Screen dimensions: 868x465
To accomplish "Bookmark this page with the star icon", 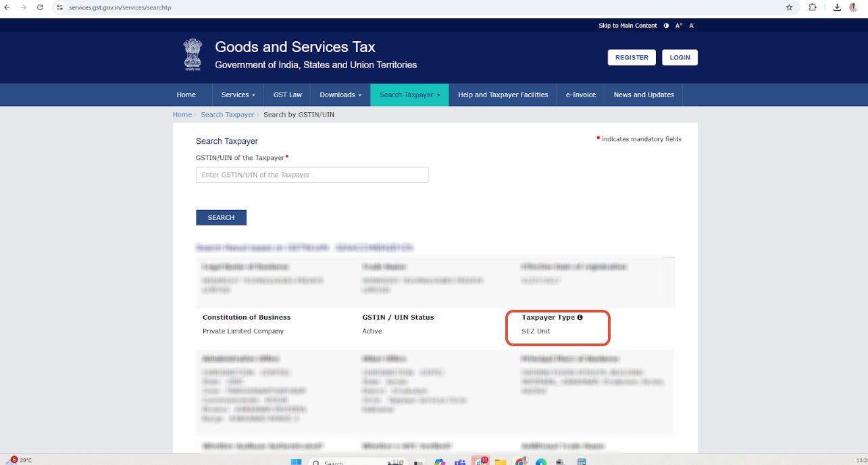I will 789,7.
